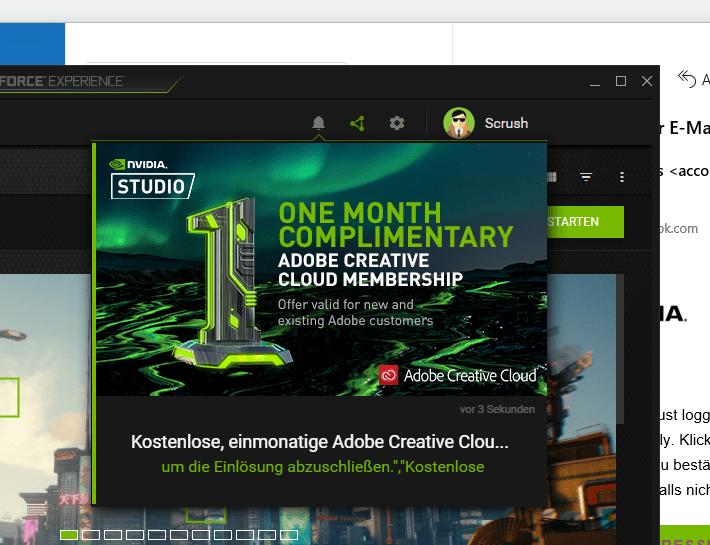Click the green STARTEN button

click(x=585, y=222)
